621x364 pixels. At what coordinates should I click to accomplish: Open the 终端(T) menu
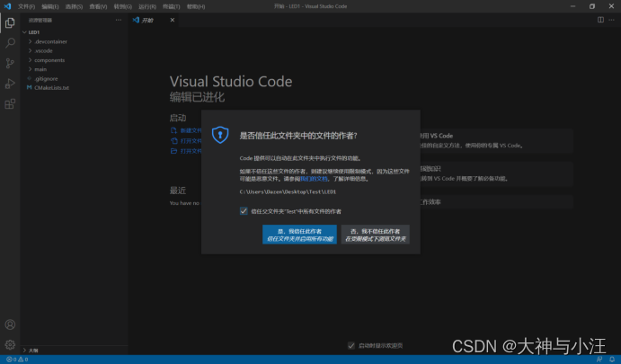(x=171, y=6)
